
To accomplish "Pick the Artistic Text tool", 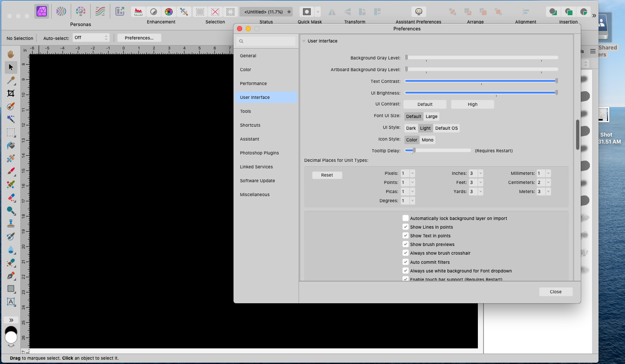I will coord(11,302).
